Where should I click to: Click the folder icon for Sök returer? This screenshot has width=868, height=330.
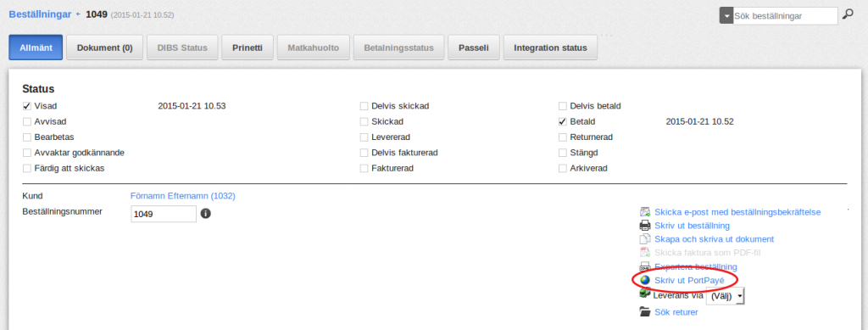pos(644,311)
